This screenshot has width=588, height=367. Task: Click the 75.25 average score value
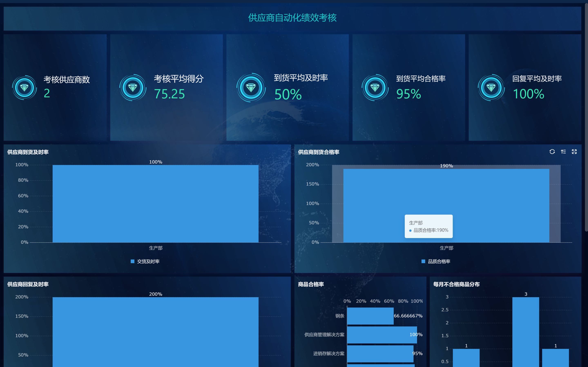(x=169, y=94)
